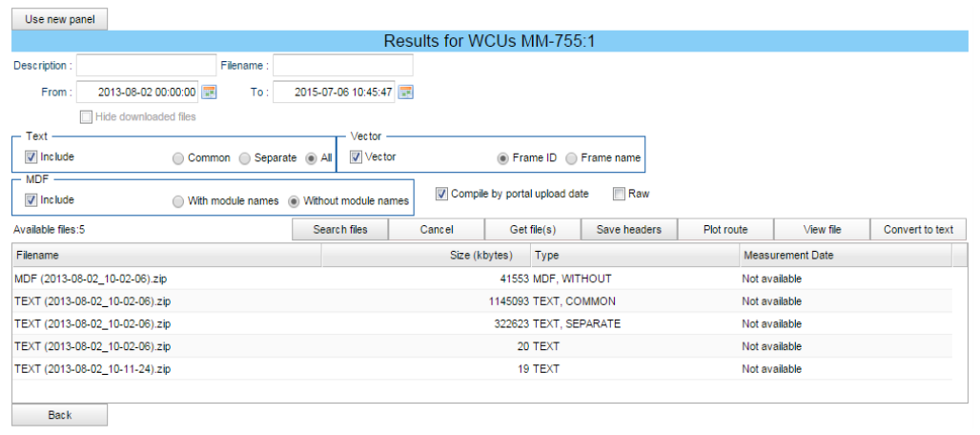Screen dimensions: 980x435
Task: Click the Search files button
Action: coord(340,230)
